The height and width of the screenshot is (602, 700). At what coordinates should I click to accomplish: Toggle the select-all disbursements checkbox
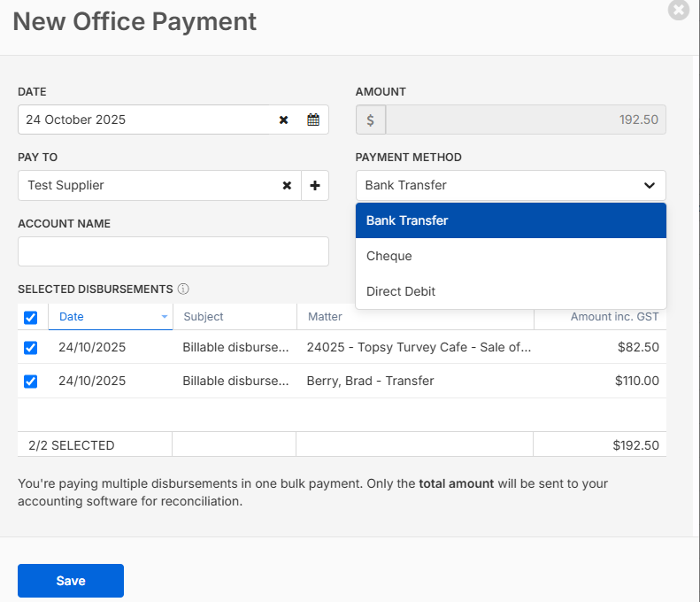(x=31, y=317)
